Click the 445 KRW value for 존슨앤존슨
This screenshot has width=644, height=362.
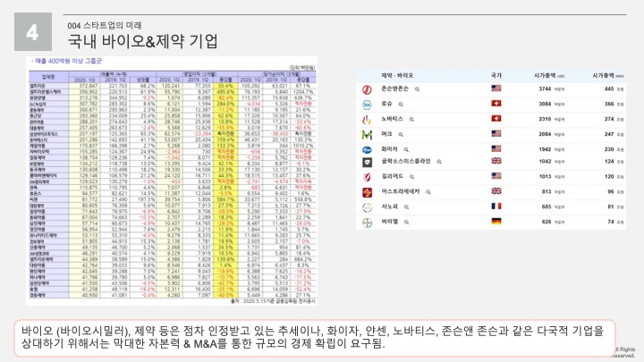tap(609, 89)
